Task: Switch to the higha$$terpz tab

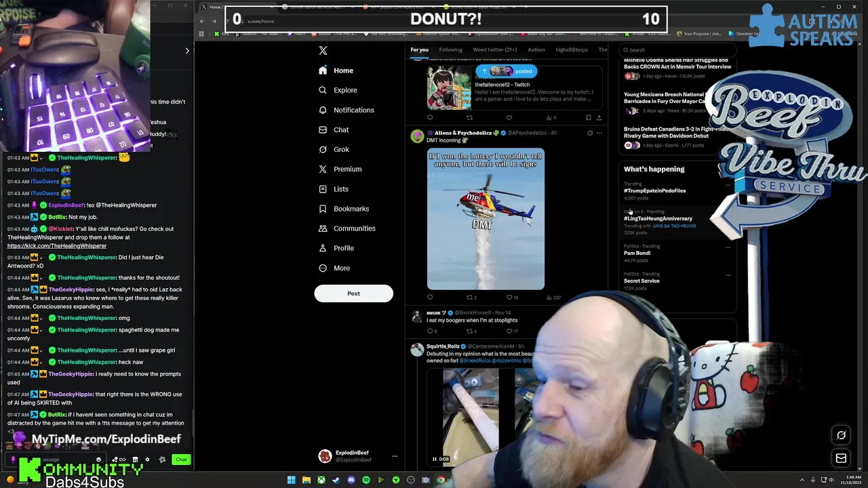Action: pos(572,49)
